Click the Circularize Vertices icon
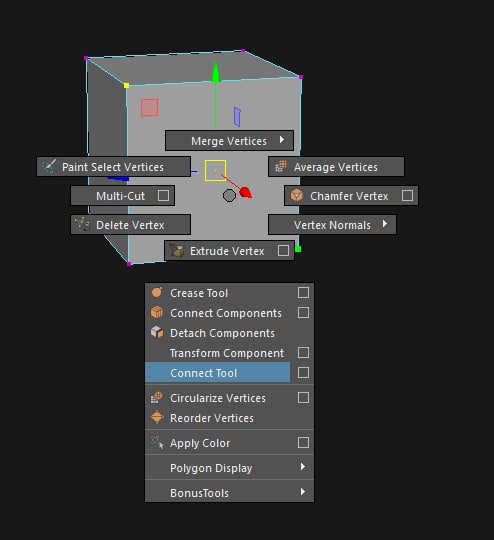494x540 pixels. [x=157, y=397]
